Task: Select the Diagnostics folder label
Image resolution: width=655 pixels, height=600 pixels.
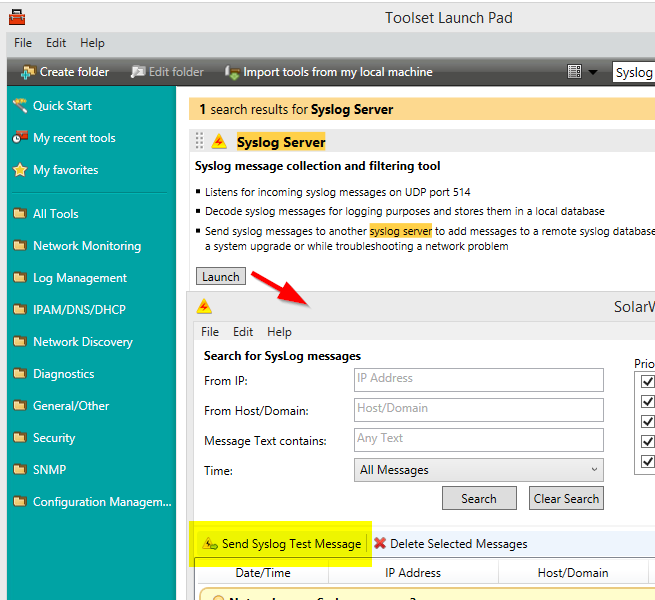Action: click(63, 374)
